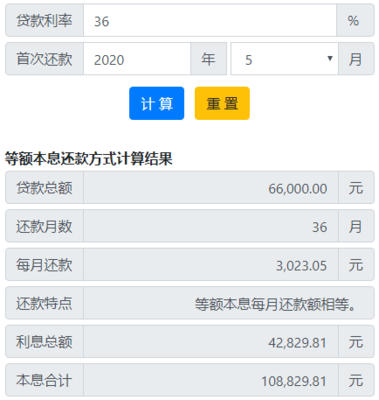Select the 贷款总额 value 66,000.00
The height and width of the screenshot is (400, 379).
click(x=298, y=189)
